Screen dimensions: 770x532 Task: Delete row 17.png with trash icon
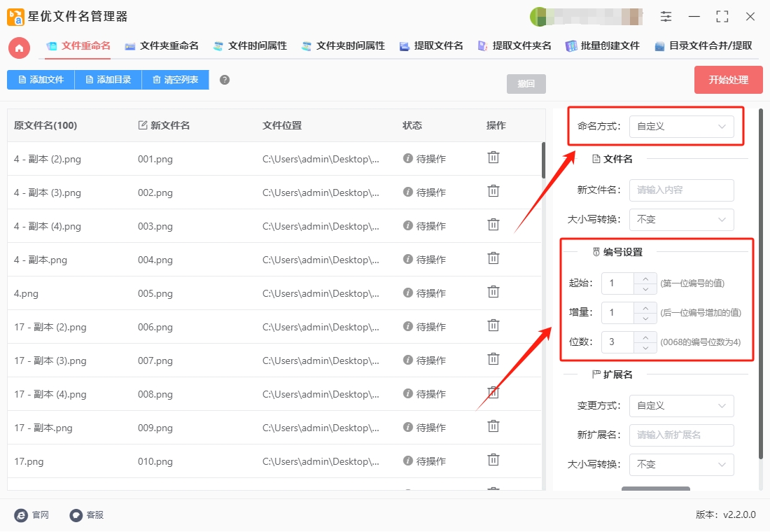(493, 461)
